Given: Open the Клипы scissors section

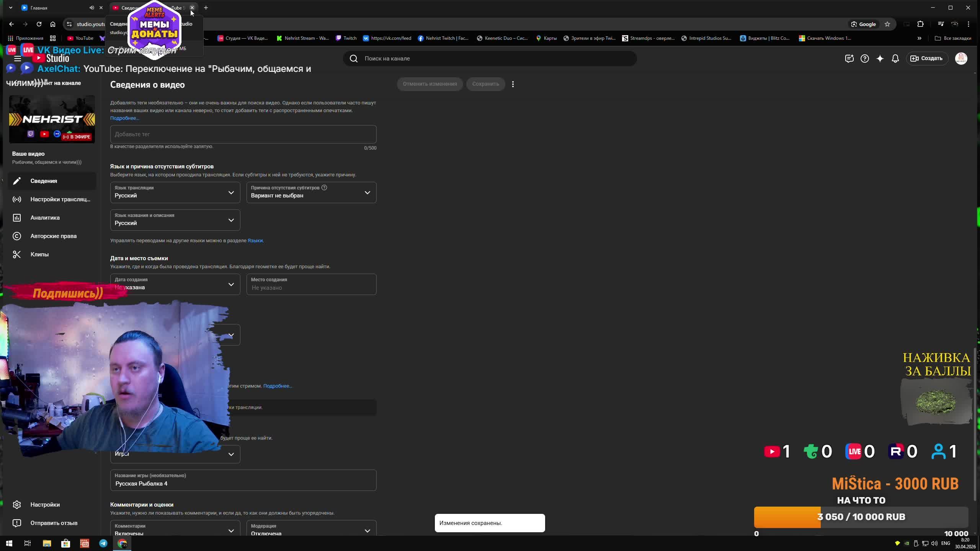Looking at the screenshot, I should tap(39, 254).
